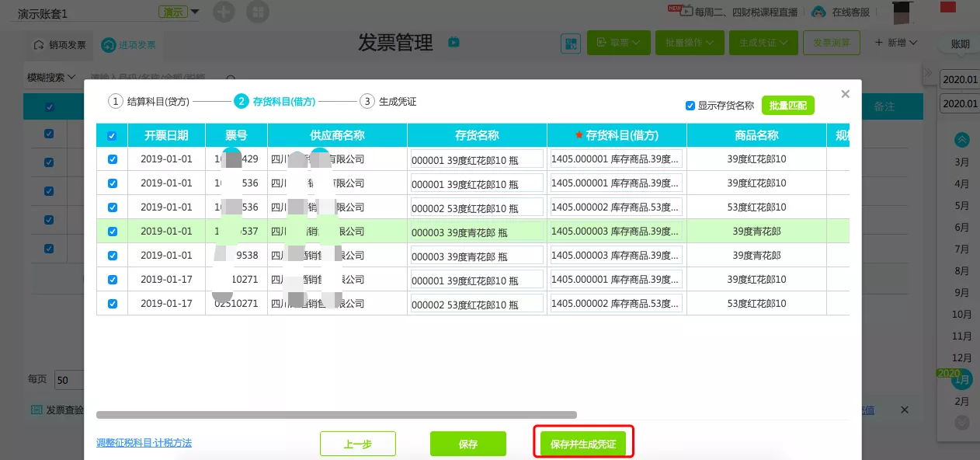The width and height of the screenshot is (980, 460).
Task: Dismiss the bottom notice with X
Action: tap(904, 409)
